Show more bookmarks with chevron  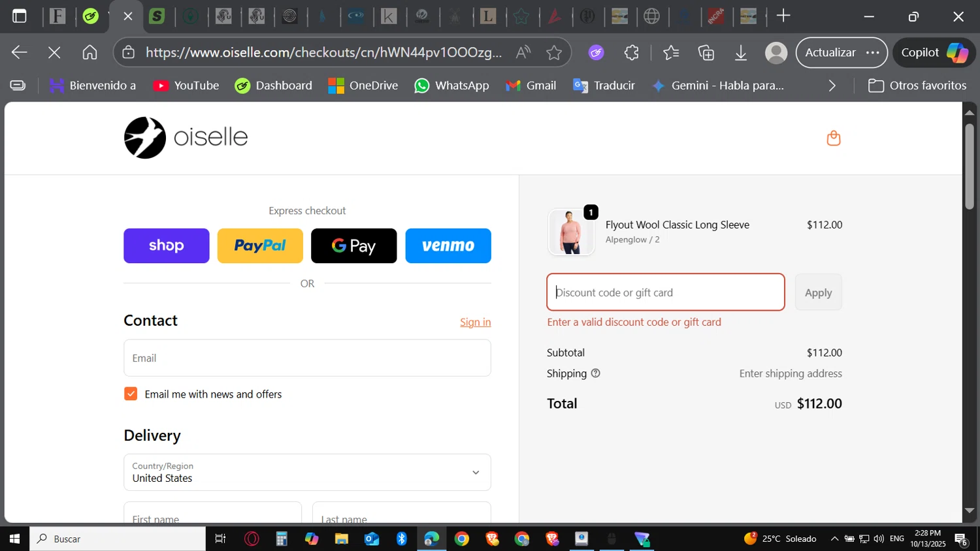(x=832, y=86)
